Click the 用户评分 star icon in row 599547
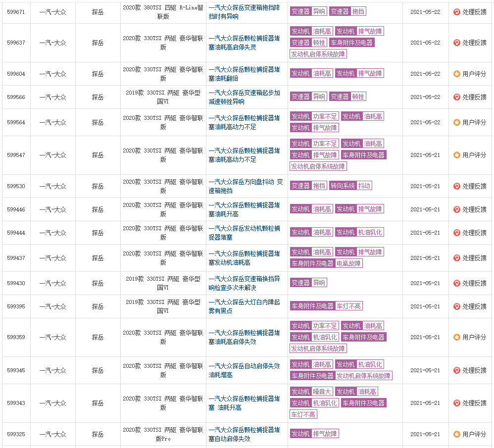 click(456, 155)
